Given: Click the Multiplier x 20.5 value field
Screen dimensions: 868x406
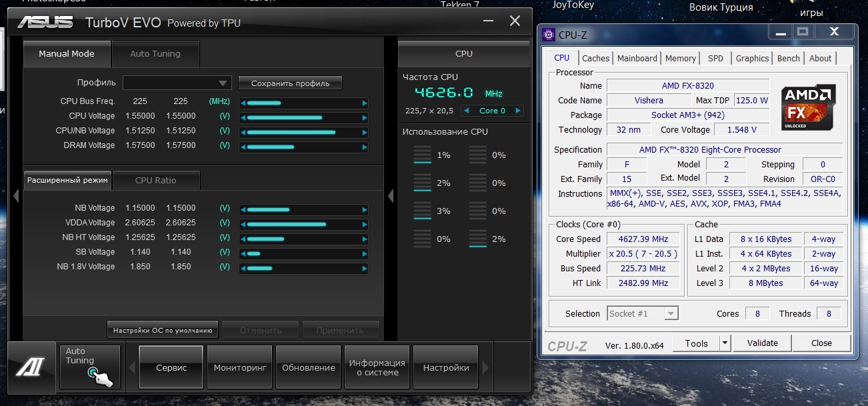Looking at the screenshot, I should tap(643, 253).
